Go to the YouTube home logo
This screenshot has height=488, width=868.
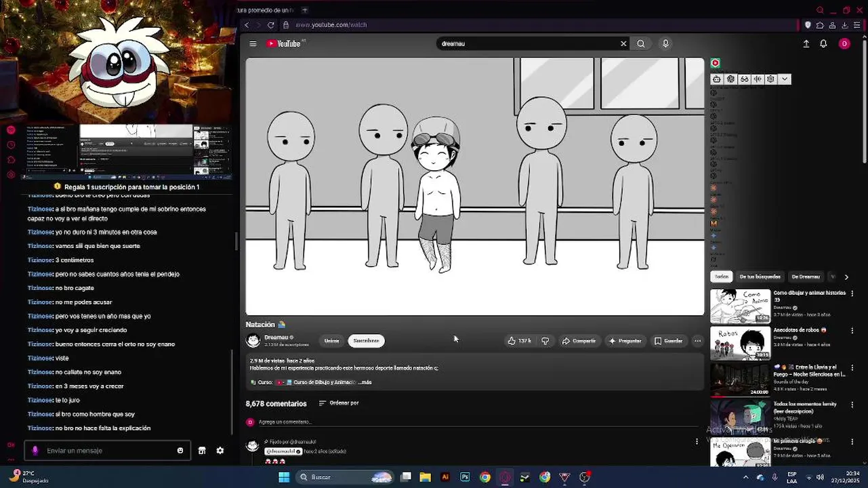[x=285, y=43]
